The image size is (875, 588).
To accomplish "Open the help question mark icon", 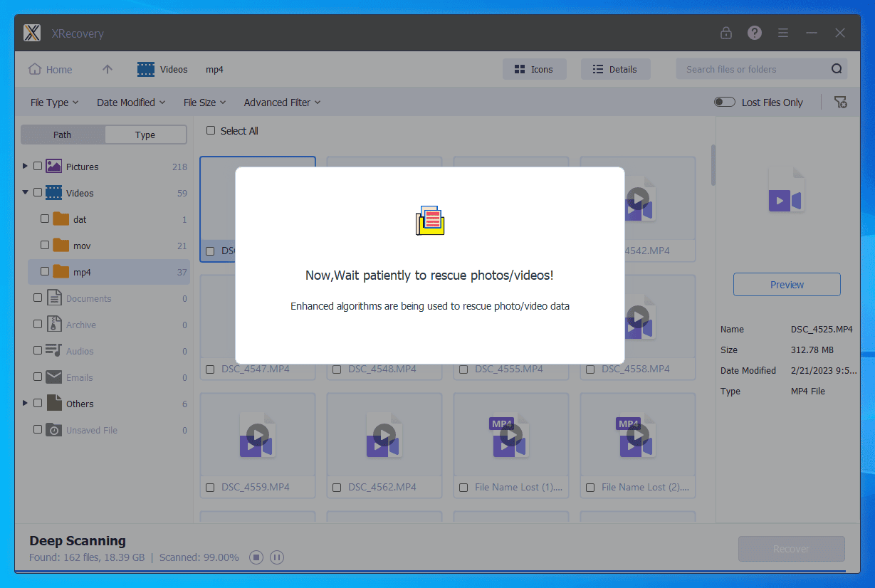I will pos(754,33).
